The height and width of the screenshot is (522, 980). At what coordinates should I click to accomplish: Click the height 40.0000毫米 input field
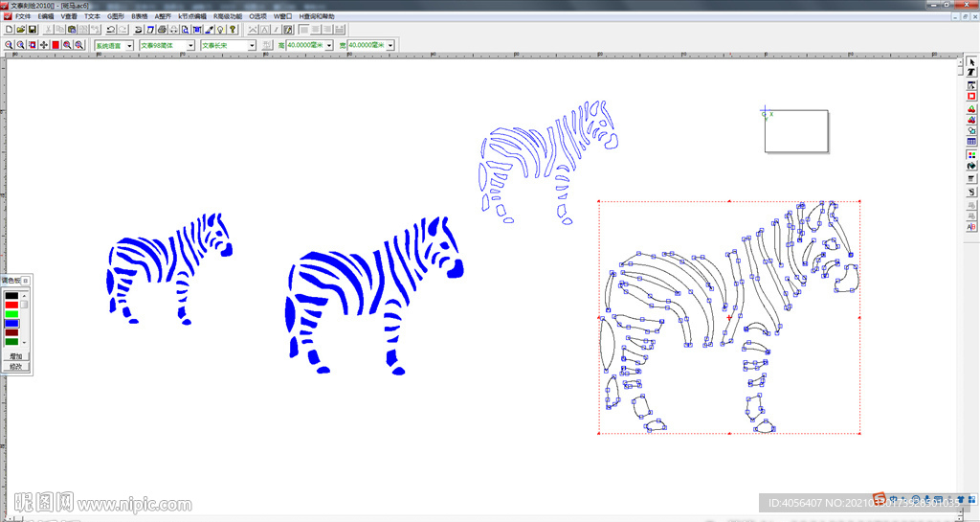pyautogui.click(x=304, y=45)
